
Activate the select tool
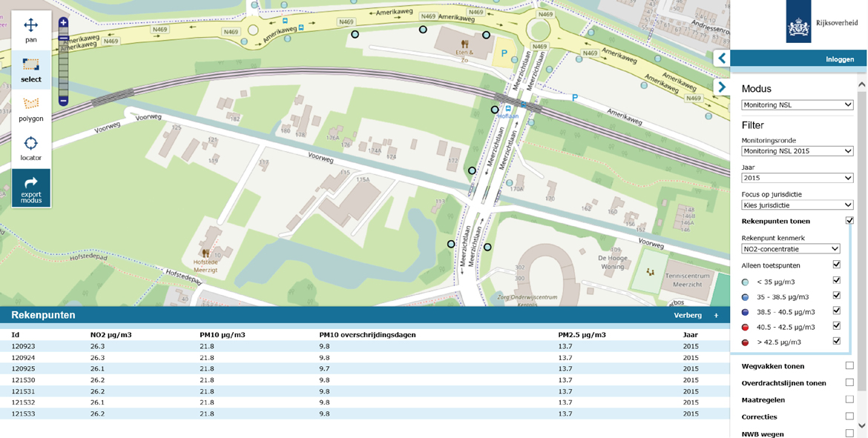click(30, 70)
